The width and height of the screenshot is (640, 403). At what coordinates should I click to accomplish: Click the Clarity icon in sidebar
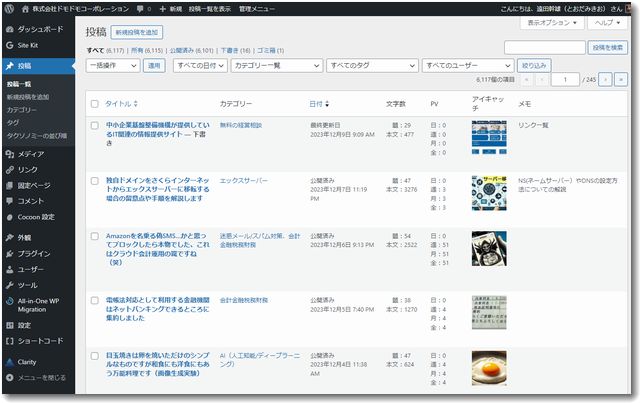(x=10, y=361)
